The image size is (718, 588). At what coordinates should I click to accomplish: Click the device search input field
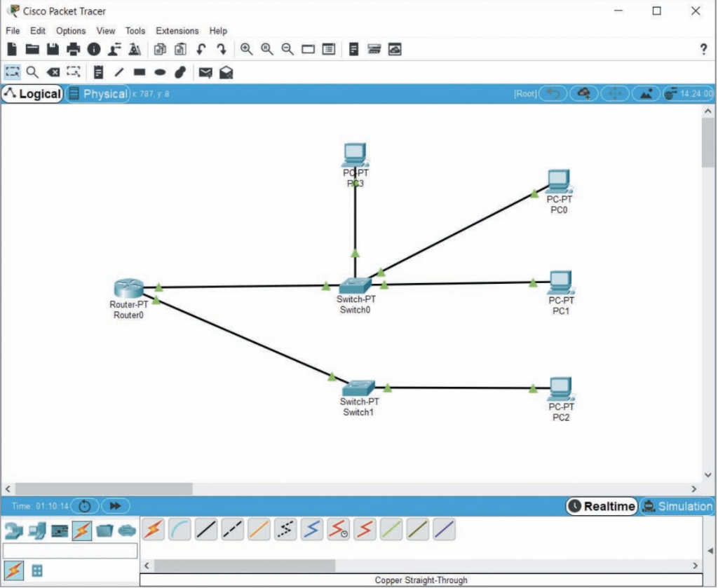click(70, 551)
